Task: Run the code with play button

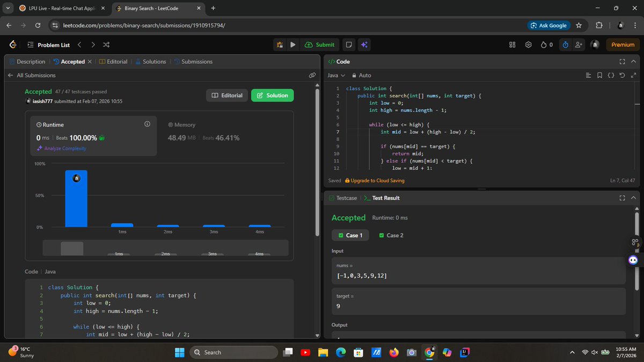Action: 293,45
